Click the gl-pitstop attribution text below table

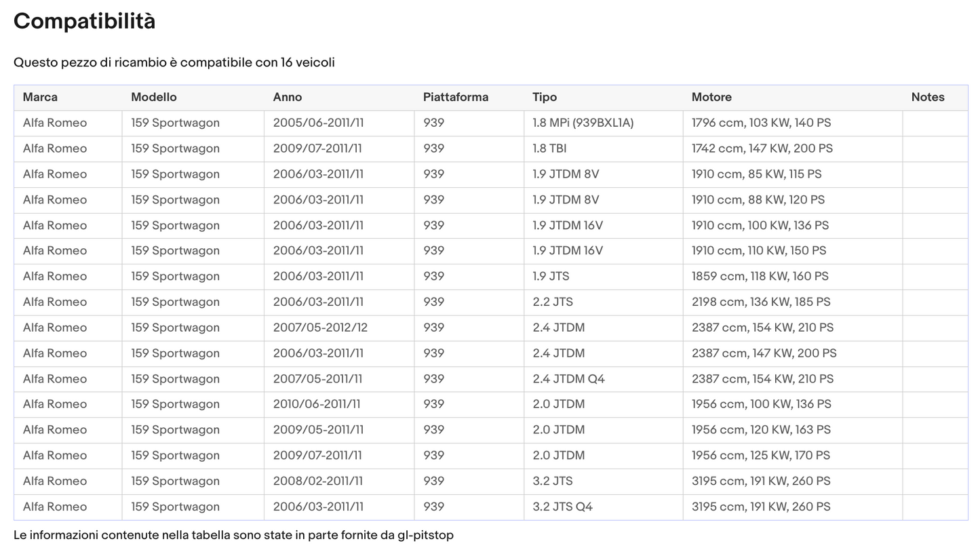233,535
